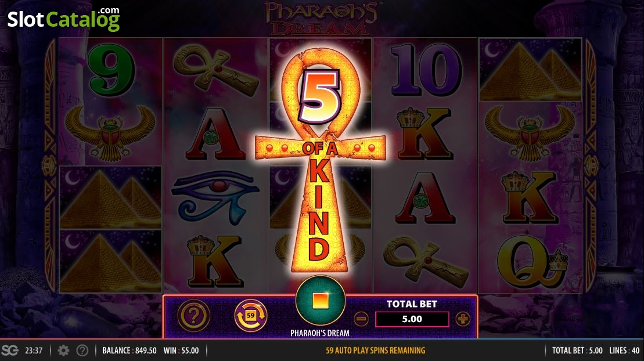The image size is (644, 361).
Task: Increase total bet with the plus button
Action: click(x=462, y=319)
